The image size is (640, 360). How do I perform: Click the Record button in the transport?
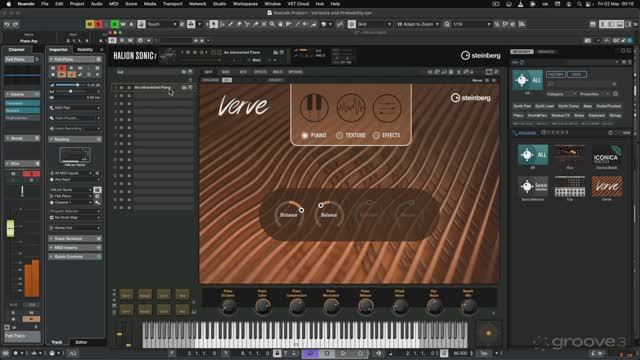point(360,353)
